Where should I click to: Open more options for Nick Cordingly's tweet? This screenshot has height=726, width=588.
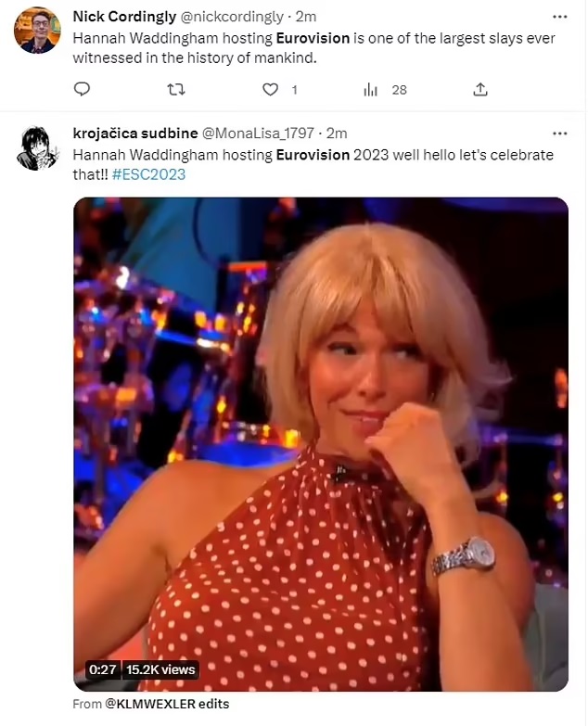tap(559, 17)
